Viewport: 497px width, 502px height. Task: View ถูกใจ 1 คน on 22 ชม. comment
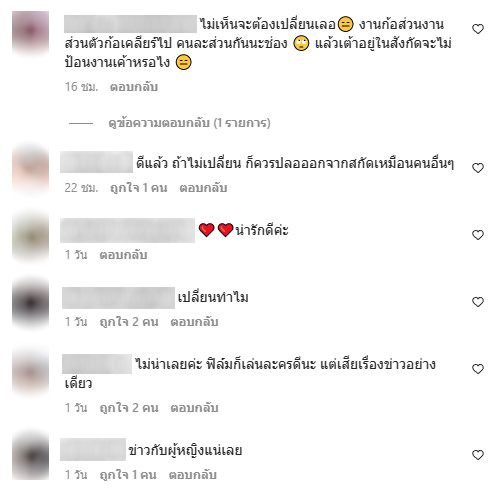[139, 188]
